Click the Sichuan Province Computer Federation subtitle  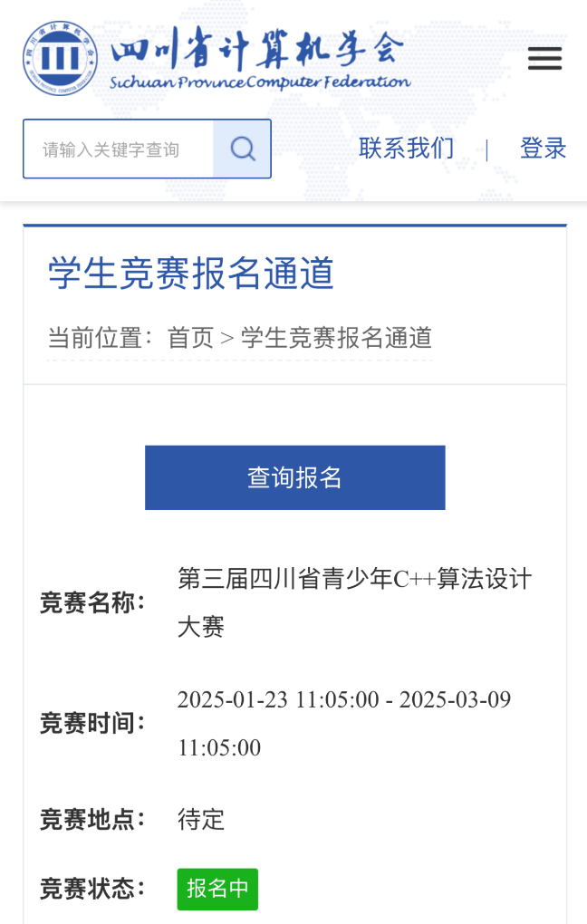coord(260,82)
